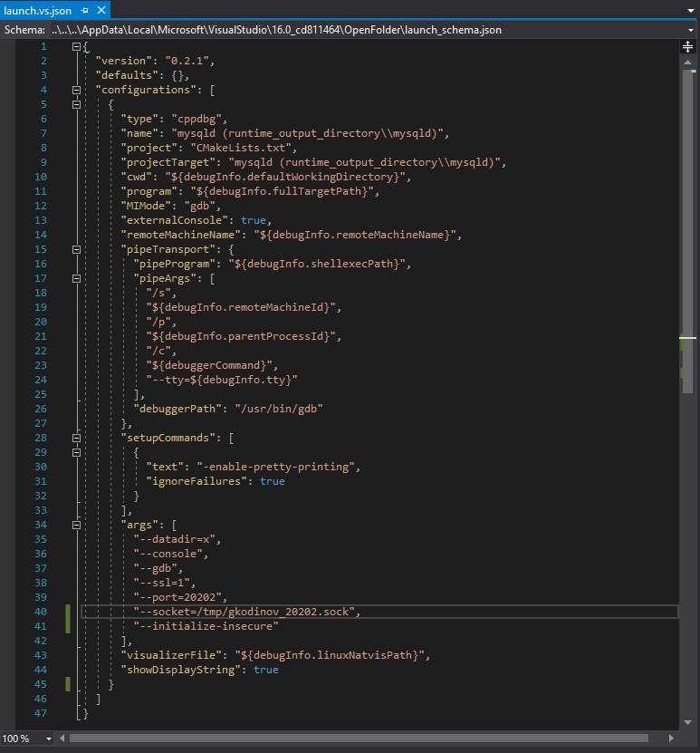Close the launch.vs.json tab
700x753 pixels.
click(101, 10)
